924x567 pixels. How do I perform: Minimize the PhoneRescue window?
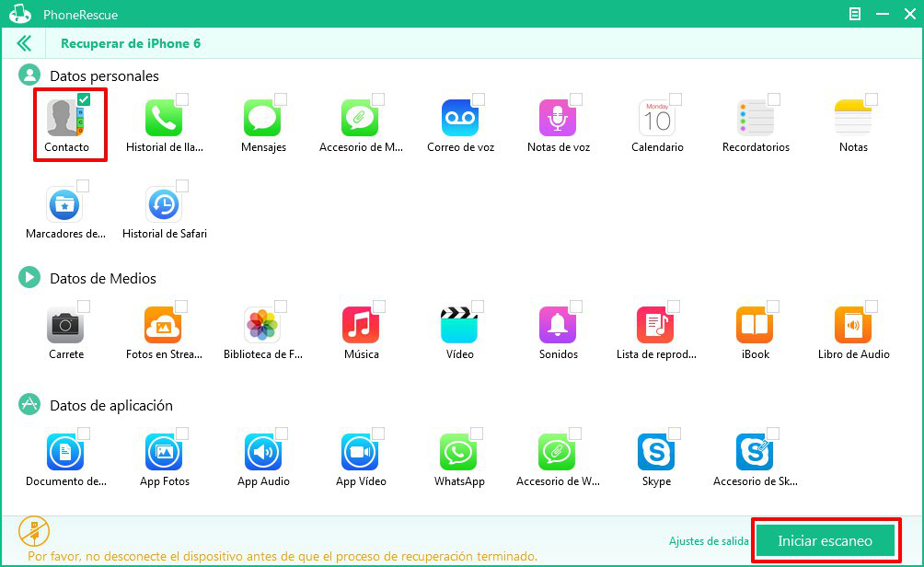[883, 14]
